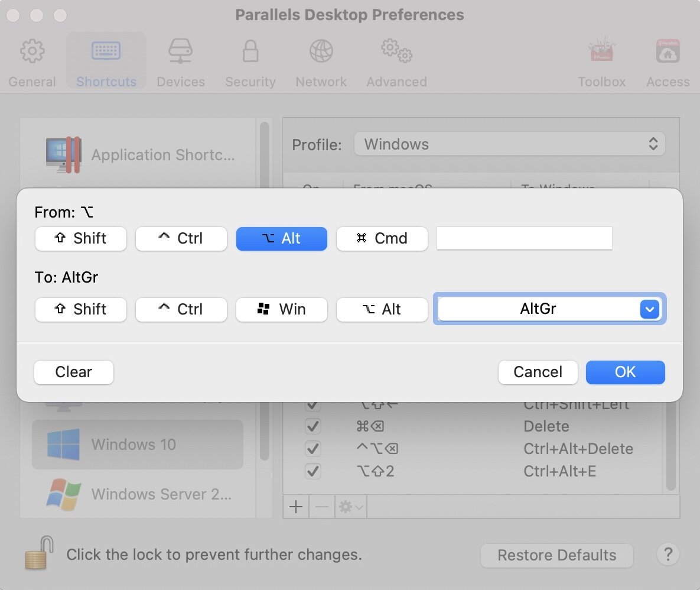Toggle the From Shift modifier
Viewport: 700px width, 590px height.
point(81,238)
